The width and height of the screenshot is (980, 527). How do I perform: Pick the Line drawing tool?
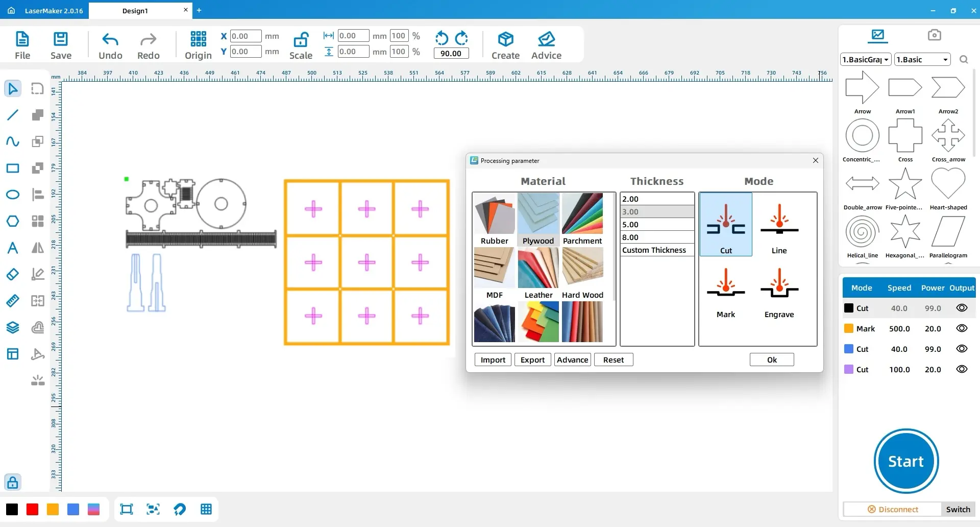tap(13, 115)
